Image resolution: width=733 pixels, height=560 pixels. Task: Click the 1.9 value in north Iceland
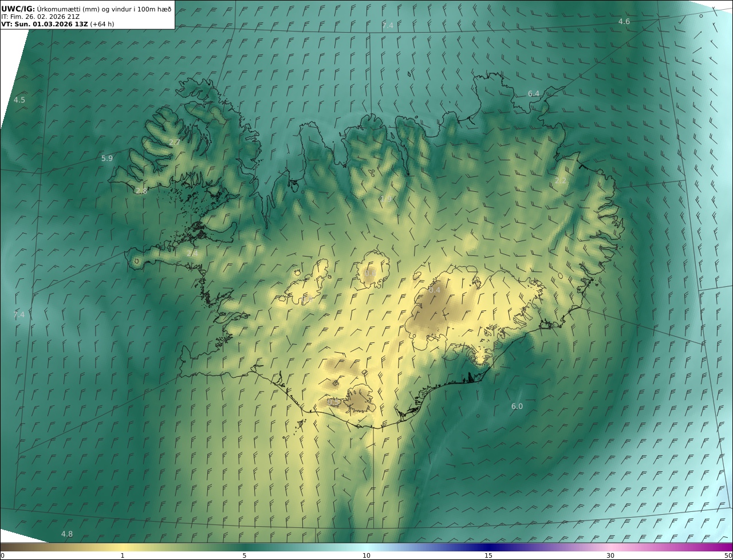click(385, 199)
